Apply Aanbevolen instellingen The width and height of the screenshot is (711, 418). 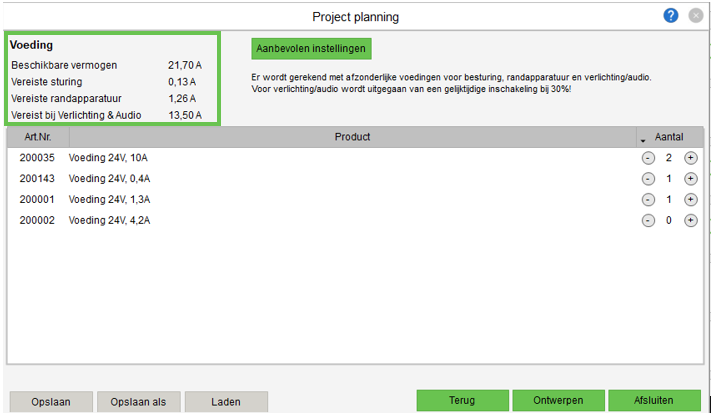[311, 48]
